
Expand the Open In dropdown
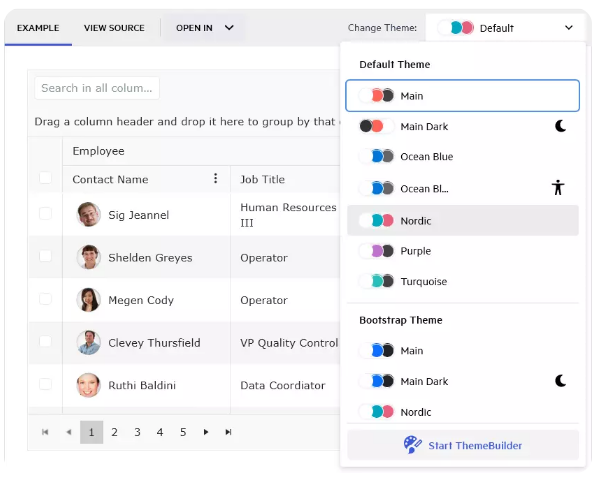pyautogui.click(x=204, y=28)
